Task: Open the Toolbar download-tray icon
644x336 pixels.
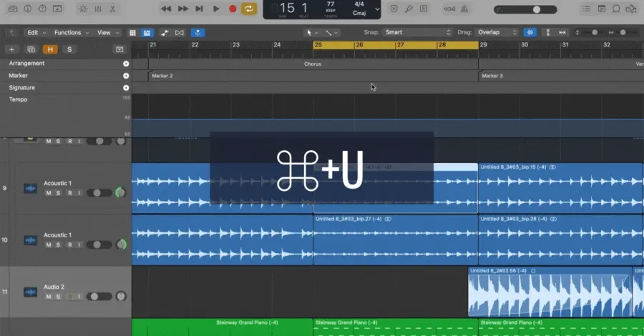Action: [x=57, y=9]
